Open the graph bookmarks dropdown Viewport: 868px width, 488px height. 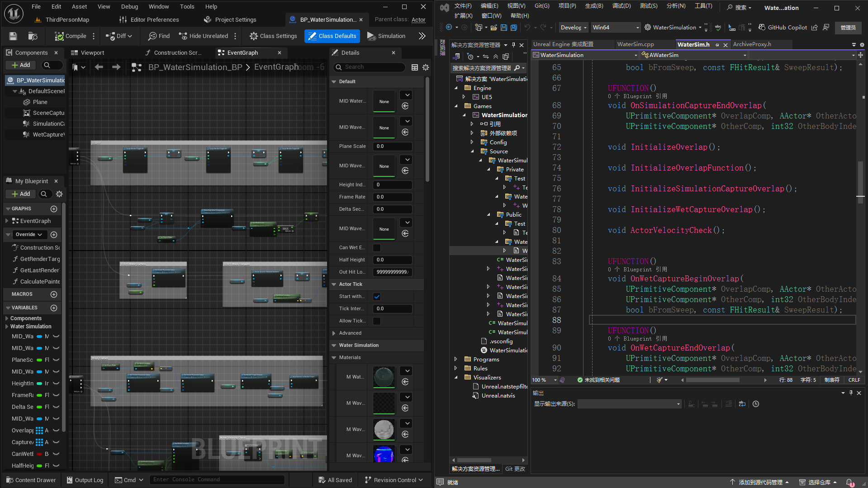79,67
